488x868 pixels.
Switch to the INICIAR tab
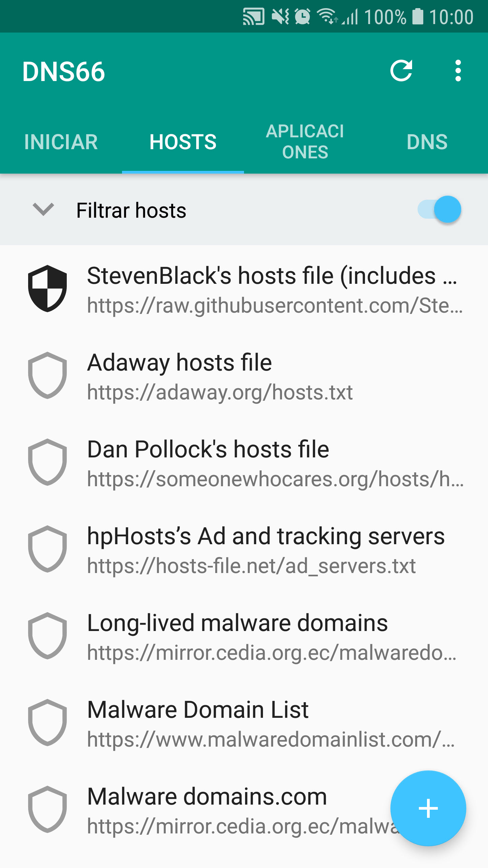[61, 142]
